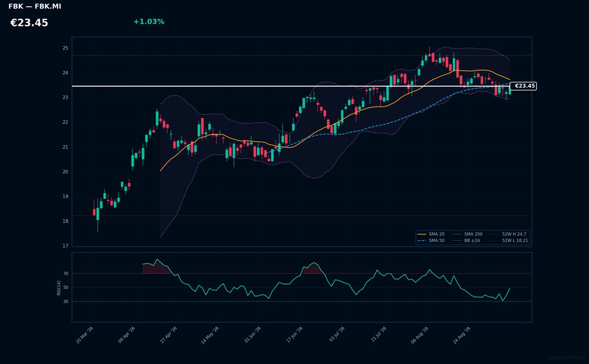589x364 pixels.
Task: Click the 03 Jul '26 date label
Action: (x=336, y=335)
